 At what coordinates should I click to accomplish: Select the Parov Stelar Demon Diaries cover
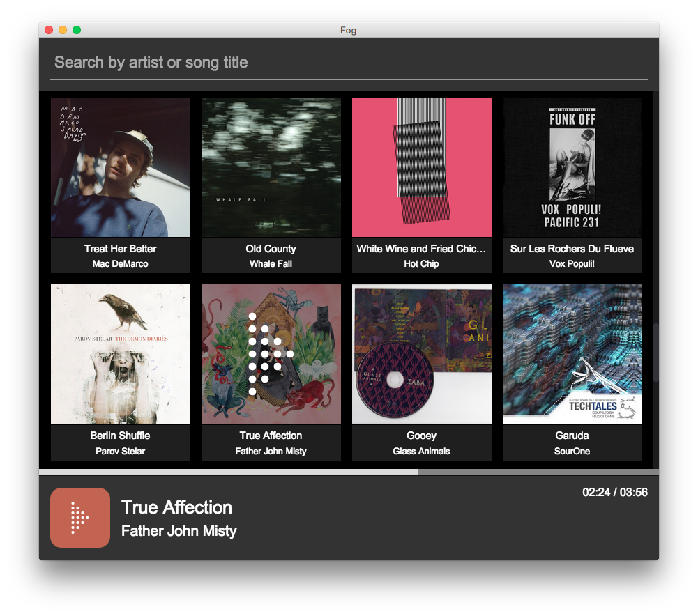[x=121, y=354]
